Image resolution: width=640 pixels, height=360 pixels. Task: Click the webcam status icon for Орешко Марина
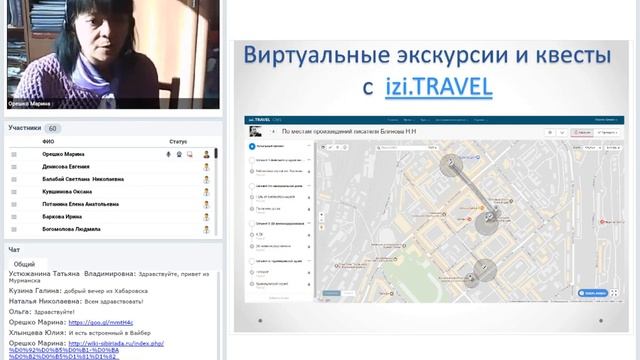tap(179, 154)
